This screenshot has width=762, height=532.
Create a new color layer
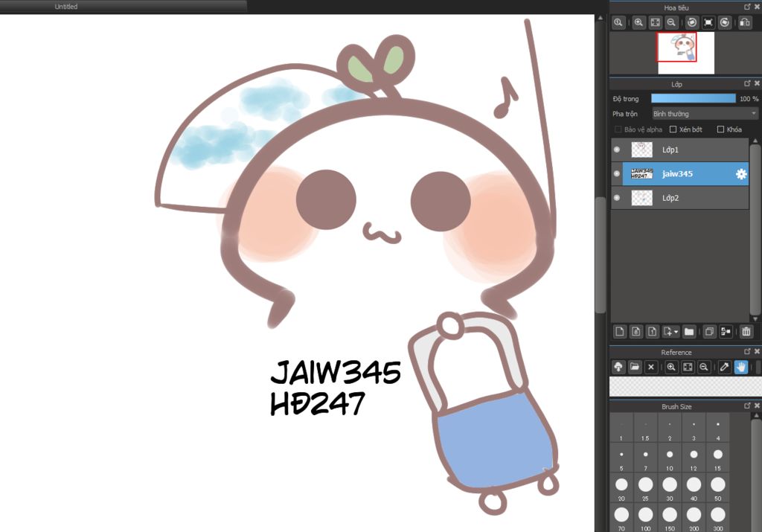click(x=619, y=332)
